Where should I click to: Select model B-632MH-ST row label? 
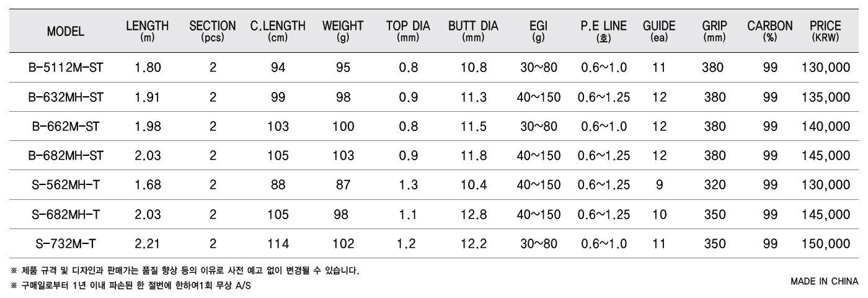coord(66,97)
